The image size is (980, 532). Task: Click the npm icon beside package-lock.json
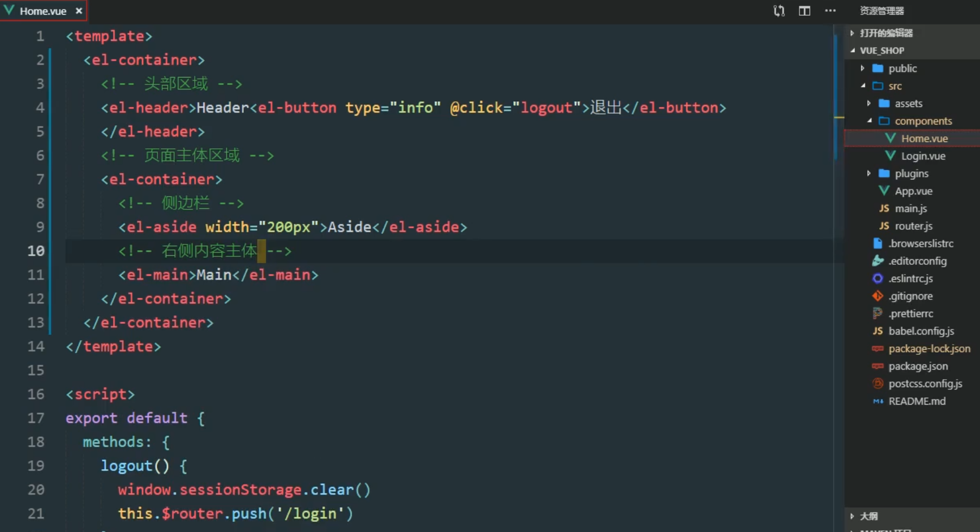[878, 349]
